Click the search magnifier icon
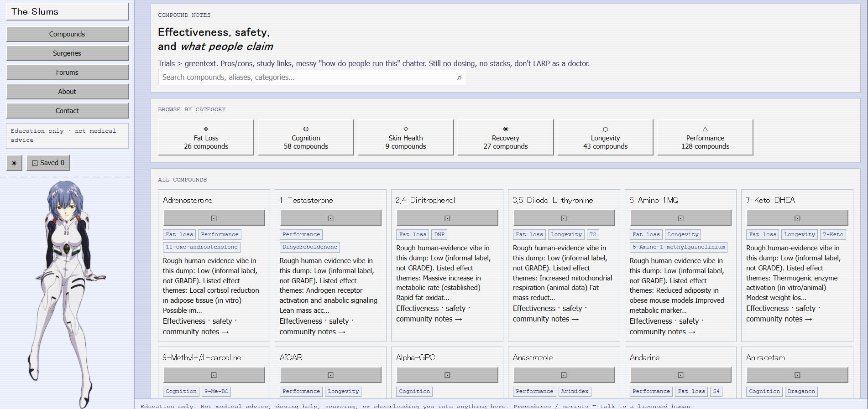Viewport: 868px width, 409px height. coord(459,78)
